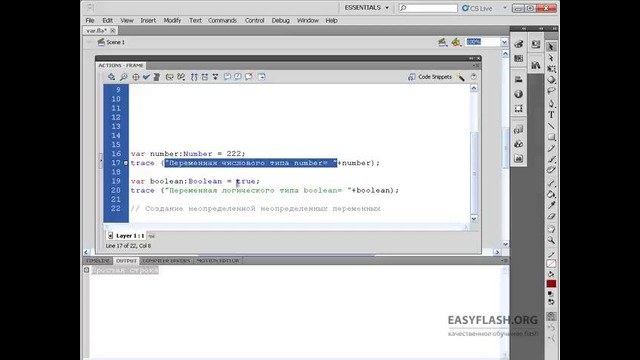The width and height of the screenshot is (640, 360).
Task: Select the Selection (arrow) tool
Action: coord(551,47)
